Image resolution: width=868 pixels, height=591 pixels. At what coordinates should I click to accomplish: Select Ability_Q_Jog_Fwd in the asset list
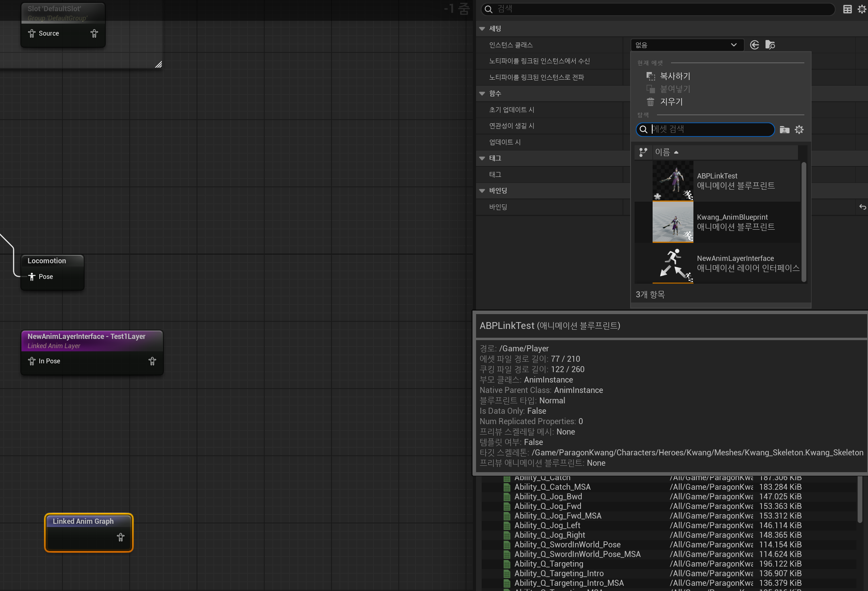(x=548, y=506)
